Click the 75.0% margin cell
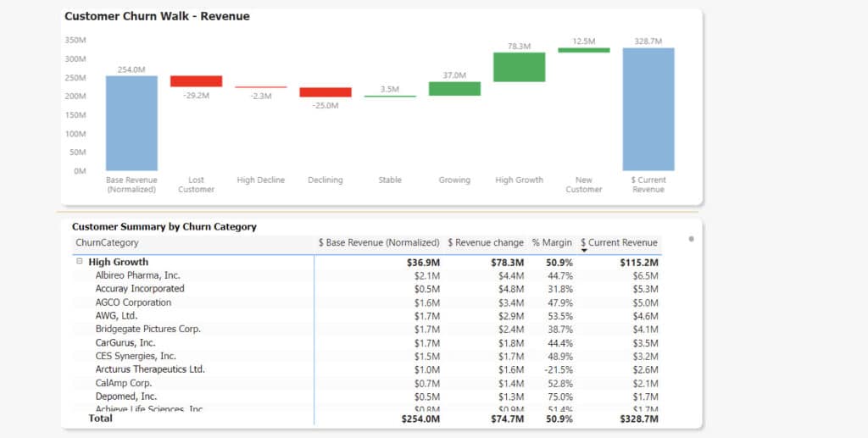868x438 pixels. [560, 397]
